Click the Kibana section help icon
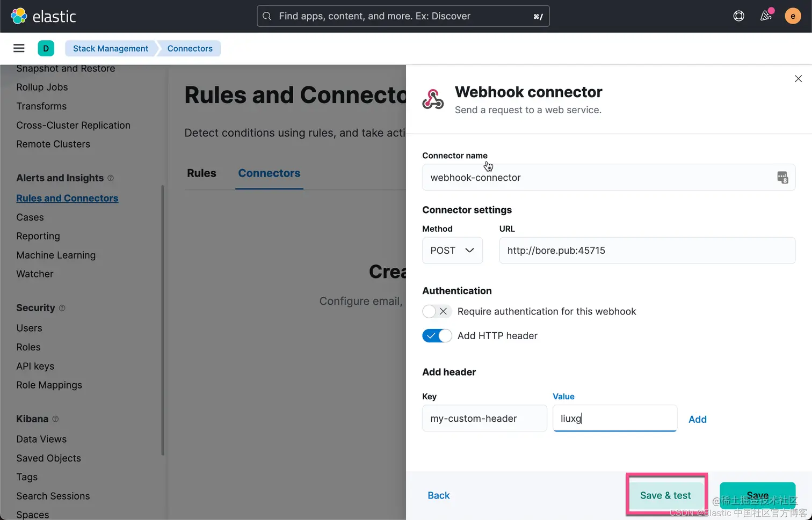This screenshot has width=812, height=520. tap(55, 419)
